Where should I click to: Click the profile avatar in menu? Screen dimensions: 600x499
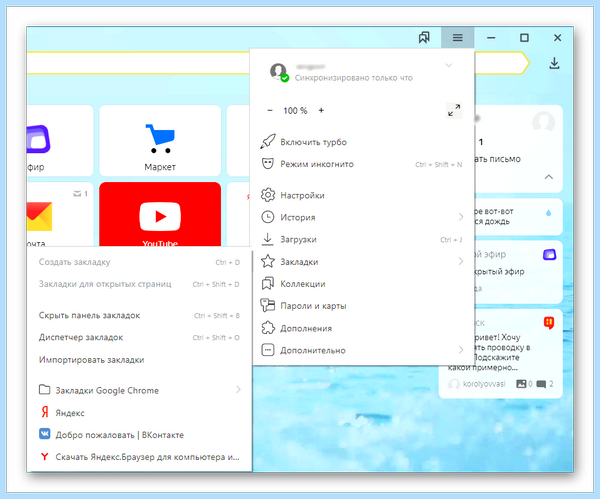coord(279,72)
